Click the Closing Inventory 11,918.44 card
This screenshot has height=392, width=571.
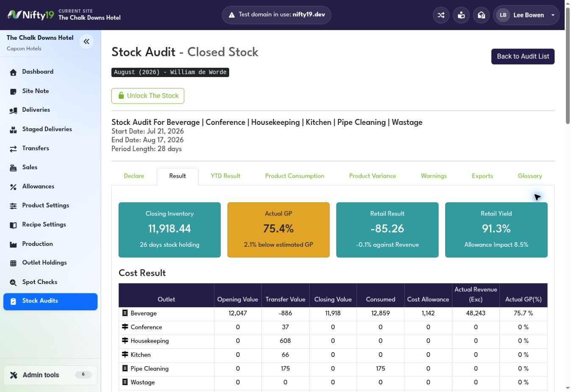click(x=169, y=230)
